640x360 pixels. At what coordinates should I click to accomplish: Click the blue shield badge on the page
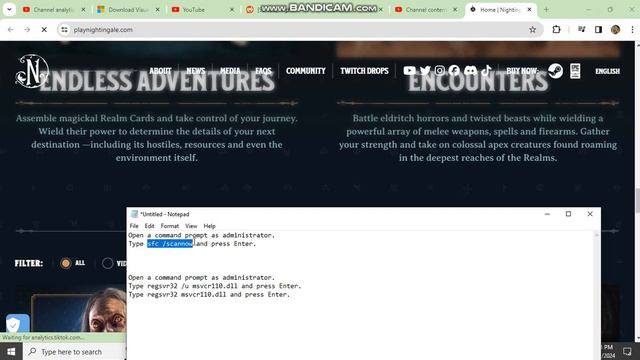(x=18, y=324)
